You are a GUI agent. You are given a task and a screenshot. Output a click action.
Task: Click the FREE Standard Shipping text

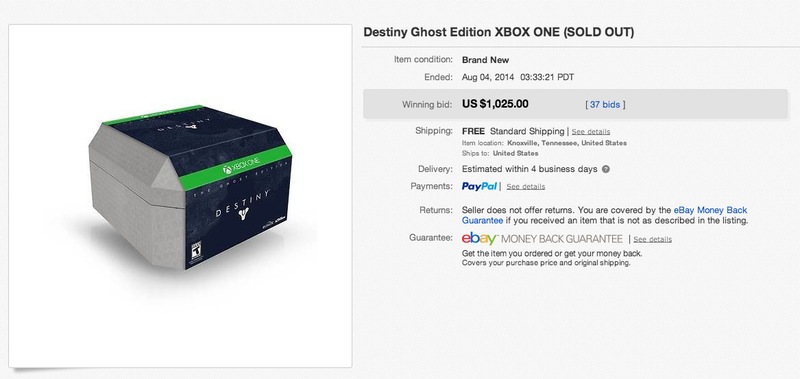click(513, 131)
